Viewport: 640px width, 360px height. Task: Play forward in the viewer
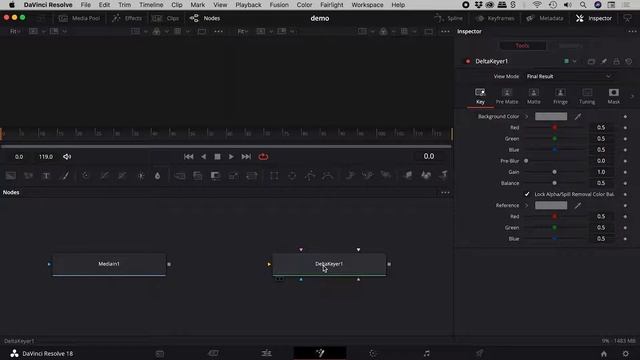click(231, 157)
